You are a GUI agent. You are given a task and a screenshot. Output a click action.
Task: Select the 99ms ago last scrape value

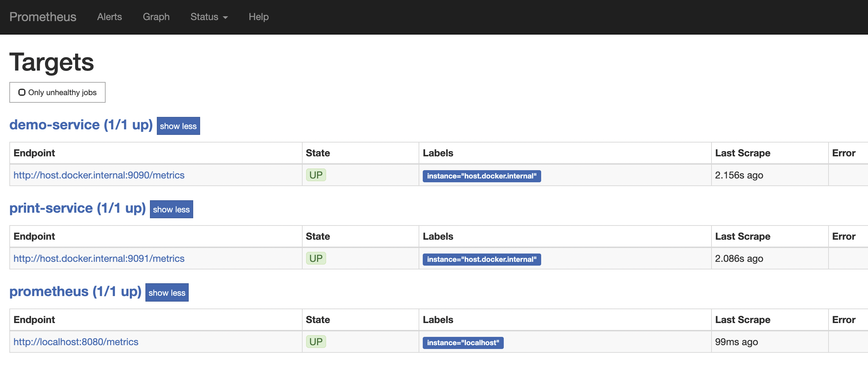(x=736, y=342)
